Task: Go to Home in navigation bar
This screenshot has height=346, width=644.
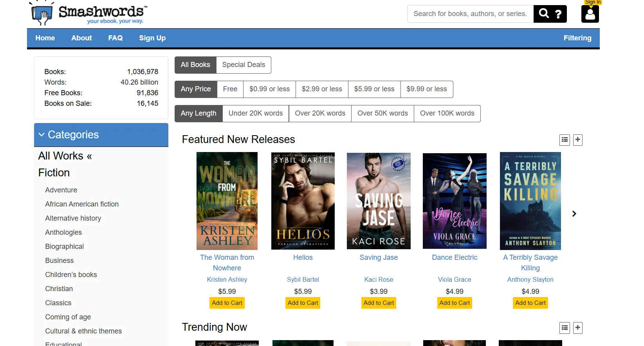Action: [45, 38]
